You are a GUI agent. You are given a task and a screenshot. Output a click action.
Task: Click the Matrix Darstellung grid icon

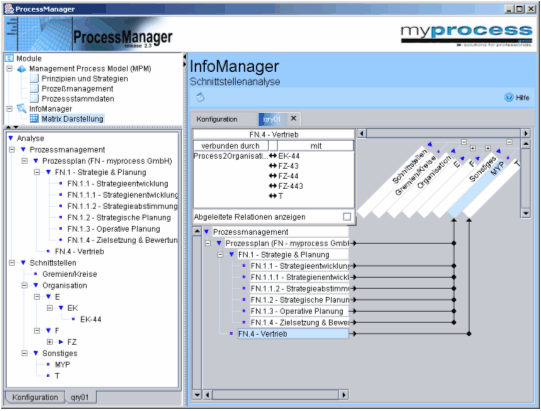click(34, 119)
